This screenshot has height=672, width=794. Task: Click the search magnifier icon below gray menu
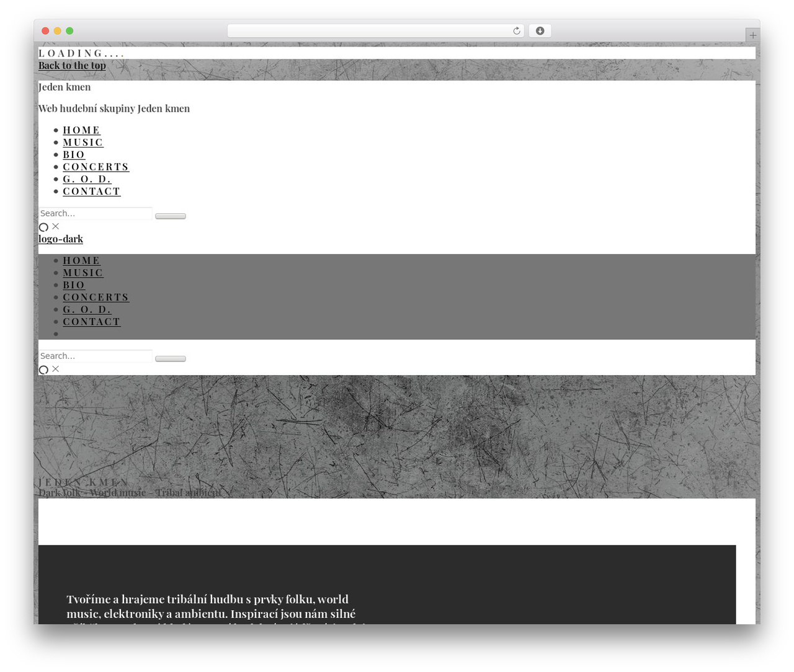coord(43,369)
